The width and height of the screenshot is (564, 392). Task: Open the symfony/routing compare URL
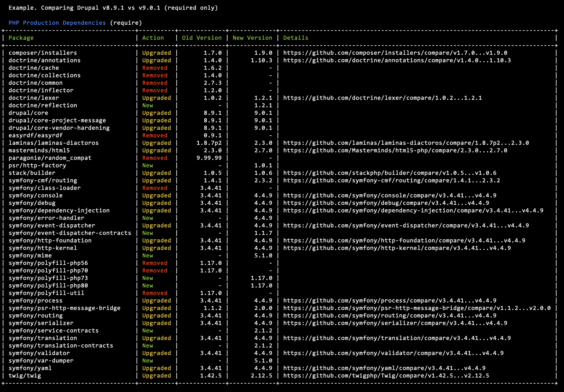390,316
